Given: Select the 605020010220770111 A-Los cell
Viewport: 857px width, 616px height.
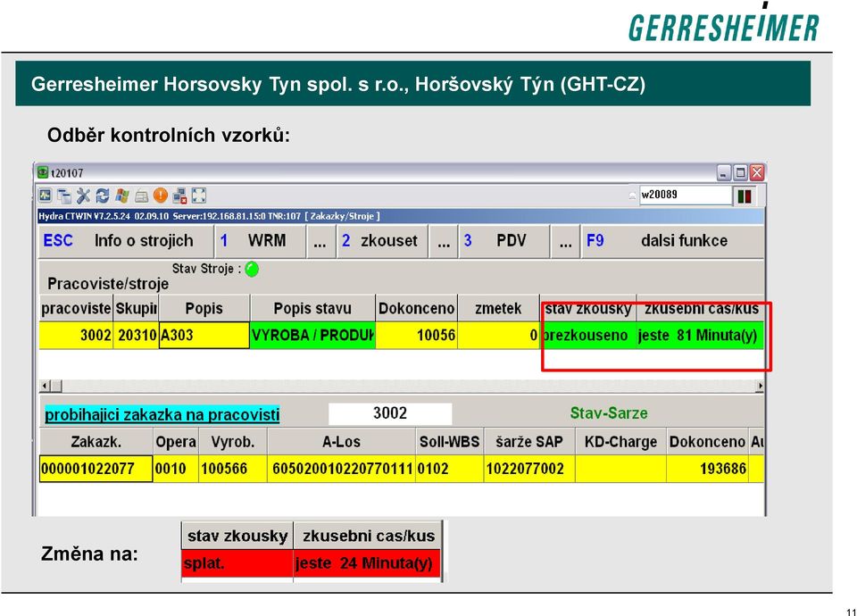Looking at the screenshot, I should [x=342, y=469].
